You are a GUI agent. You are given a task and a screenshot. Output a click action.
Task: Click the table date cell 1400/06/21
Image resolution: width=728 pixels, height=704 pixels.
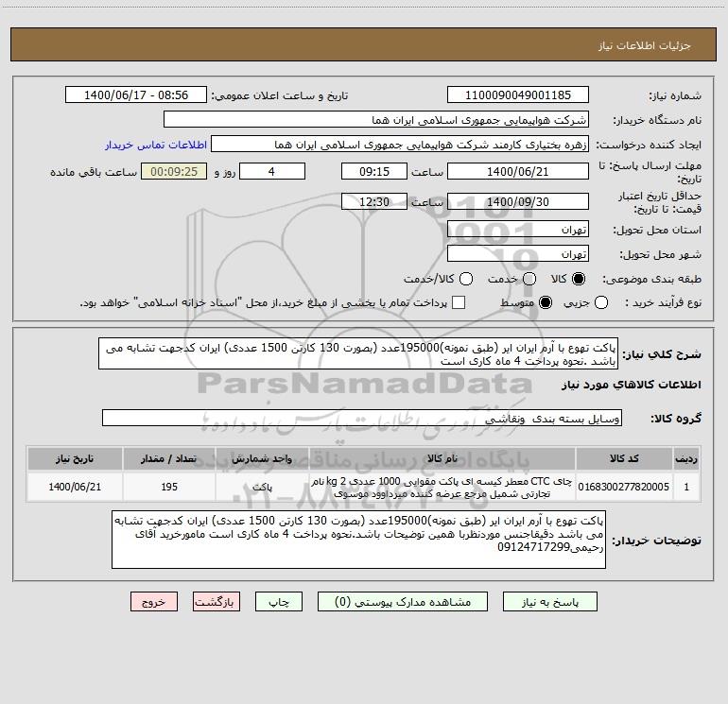tap(75, 487)
